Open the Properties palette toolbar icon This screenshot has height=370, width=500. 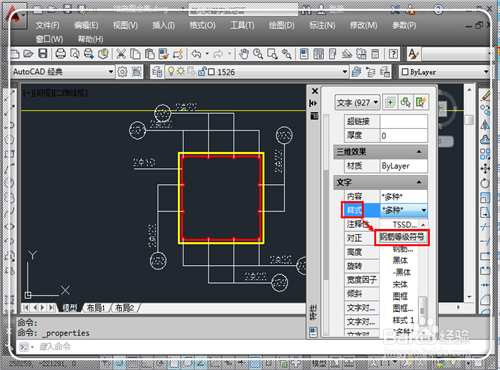click(304, 53)
